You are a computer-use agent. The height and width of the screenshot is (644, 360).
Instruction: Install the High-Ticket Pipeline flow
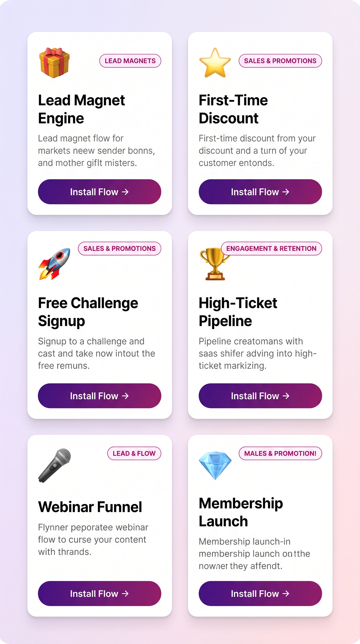click(x=260, y=396)
